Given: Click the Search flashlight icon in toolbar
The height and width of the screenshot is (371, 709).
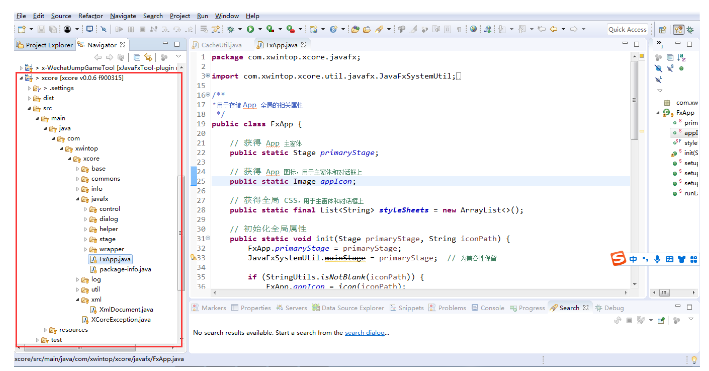Looking at the screenshot, I should click(379, 29).
